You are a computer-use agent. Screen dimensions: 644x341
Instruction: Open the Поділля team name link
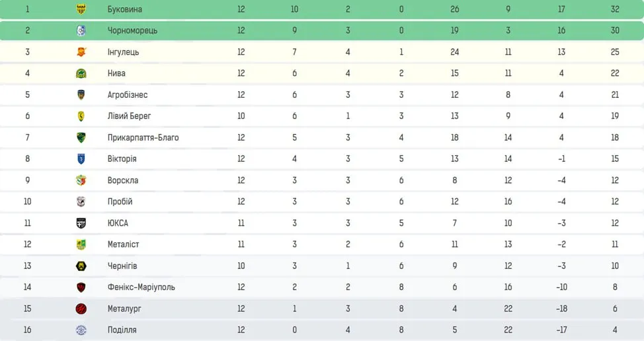tap(122, 330)
